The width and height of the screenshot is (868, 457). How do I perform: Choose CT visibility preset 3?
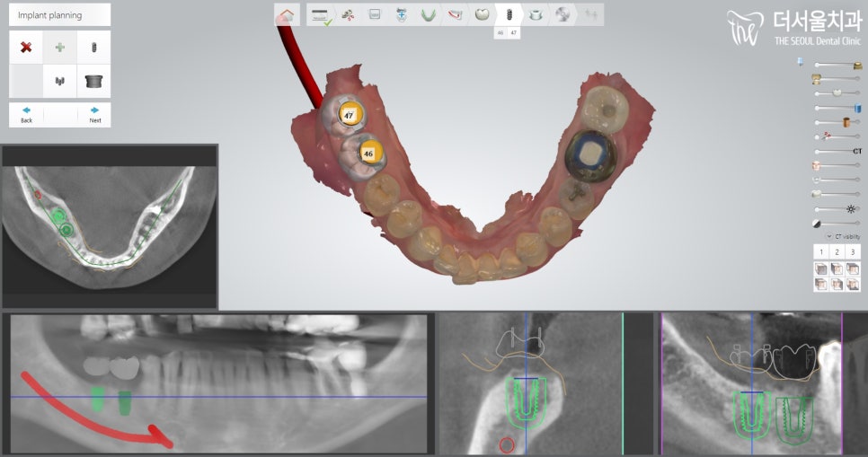[x=853, y=252]
